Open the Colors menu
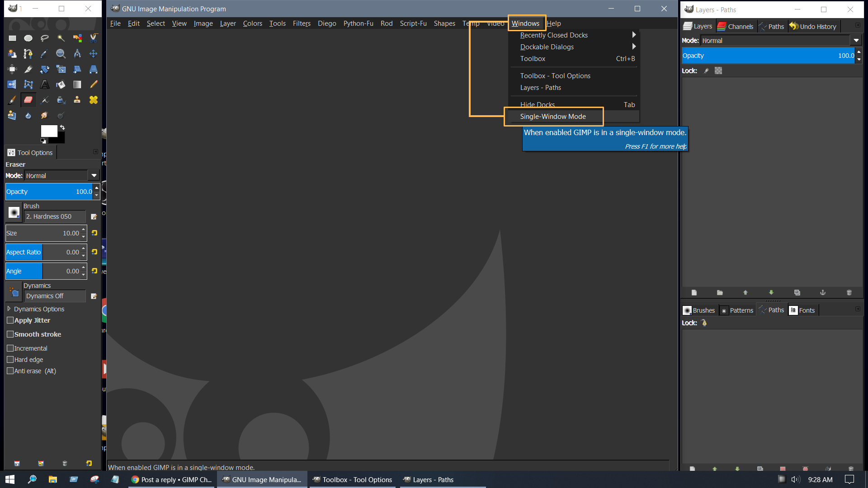Viewport: 868px width, 488px height. click(x=252, y=23)
